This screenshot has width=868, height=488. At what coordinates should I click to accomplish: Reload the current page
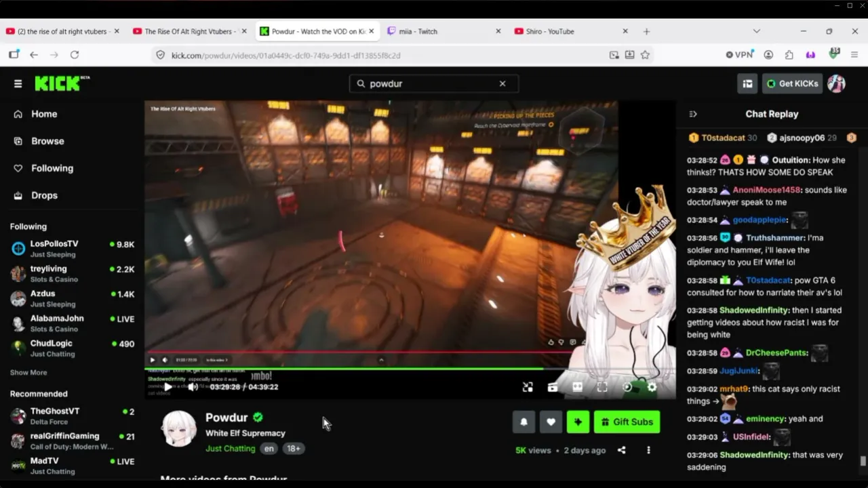(x=75, y=55)
